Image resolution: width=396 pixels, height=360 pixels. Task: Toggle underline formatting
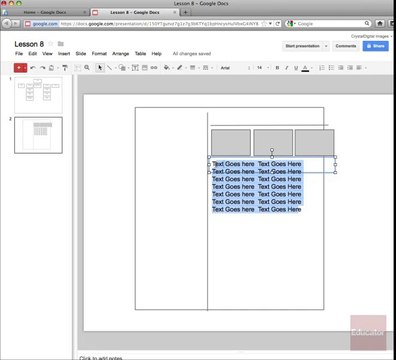pos(296,68)
